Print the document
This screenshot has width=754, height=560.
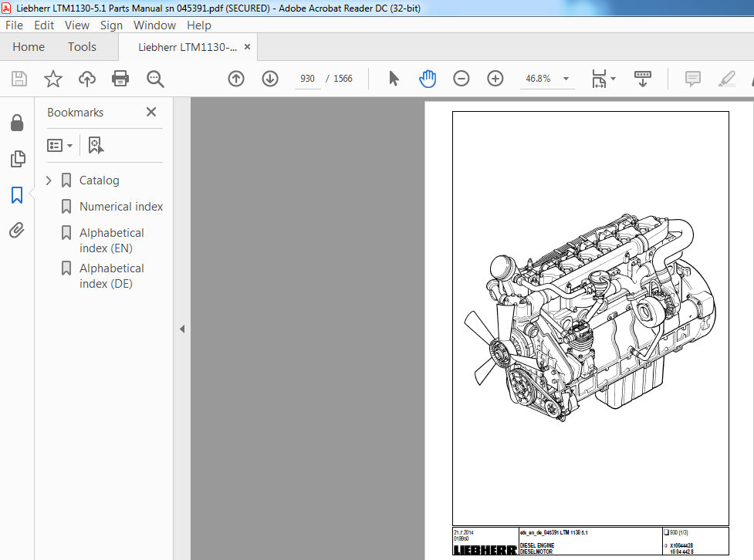(120, 79)
